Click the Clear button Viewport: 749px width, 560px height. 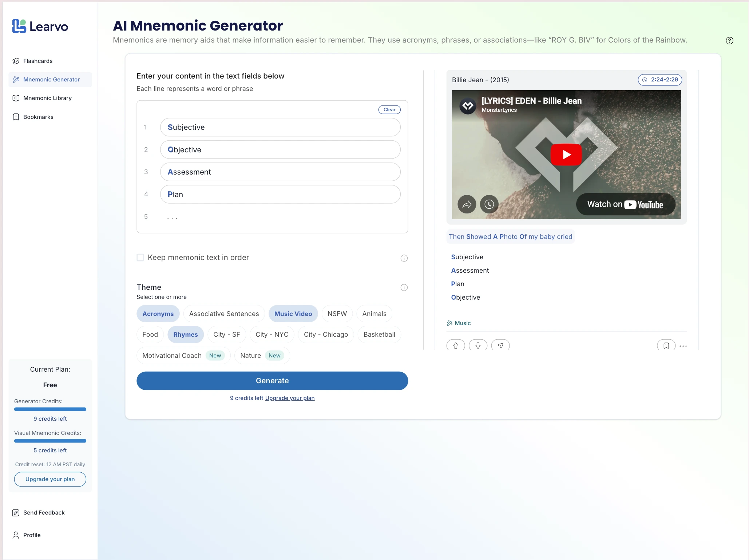point(389,109)
